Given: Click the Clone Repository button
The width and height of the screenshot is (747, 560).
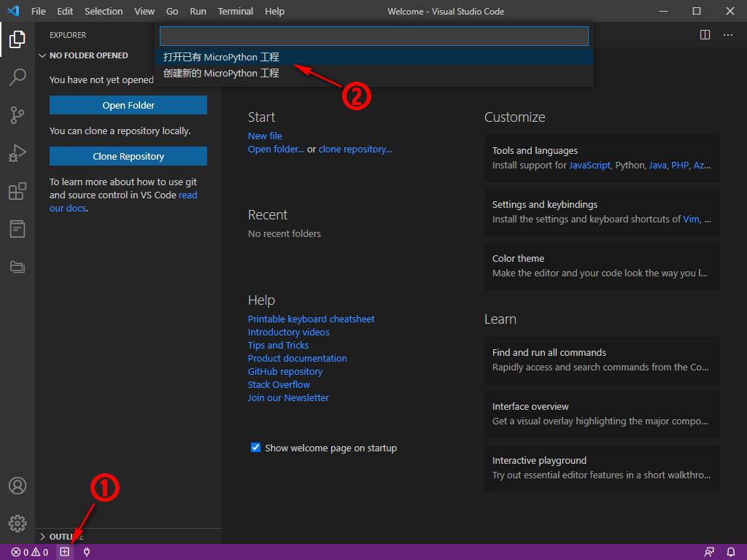Looking at the screenshot, I should pos(128,156).
